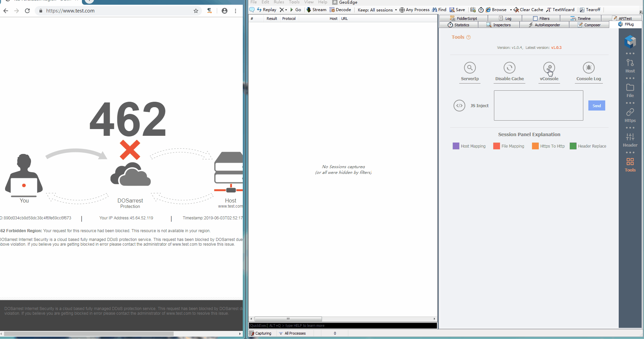Viewport: 644px width, 339px height.
Task: Click the camera screenshot icon
Action: [x=473, y=10]
